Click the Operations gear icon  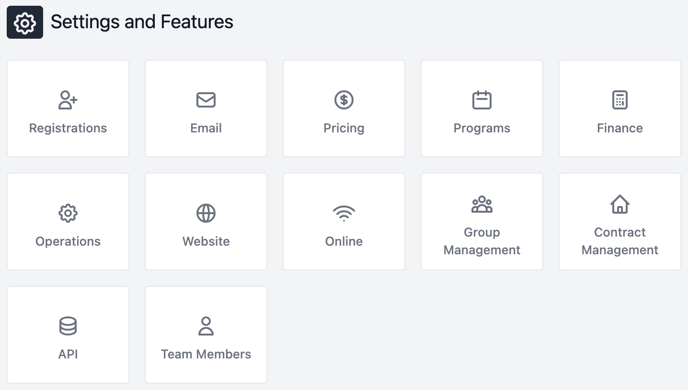(x=68, y=213)
